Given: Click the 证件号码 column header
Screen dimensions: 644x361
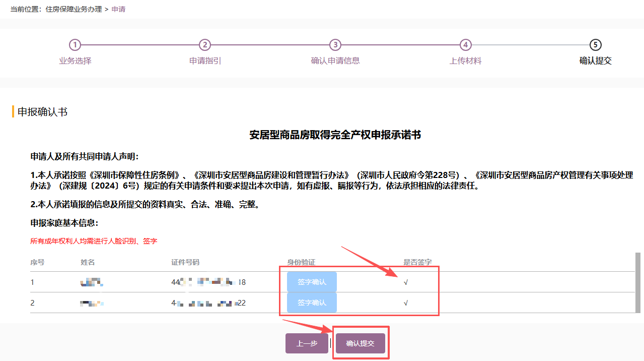Looking at the screenshot, I should coord(185,263).
